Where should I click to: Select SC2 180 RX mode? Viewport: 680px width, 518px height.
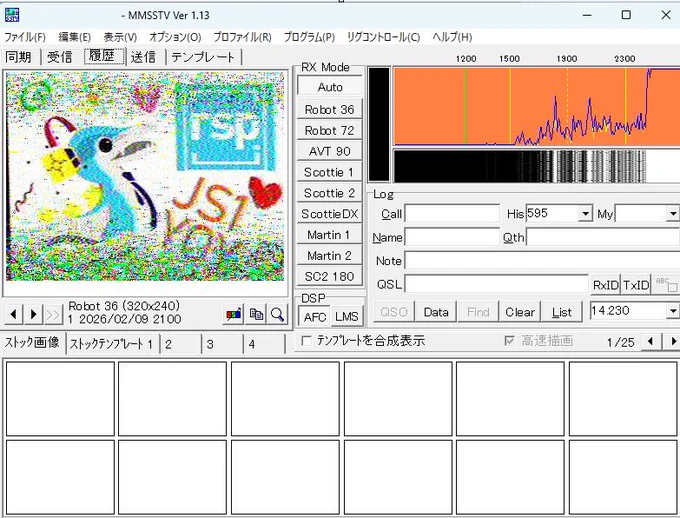coord(330,276)
